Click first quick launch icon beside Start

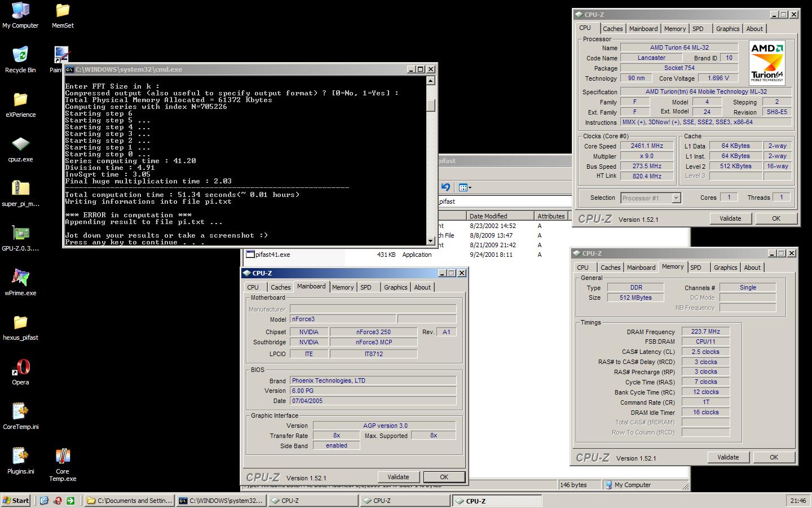pos(44,501)
